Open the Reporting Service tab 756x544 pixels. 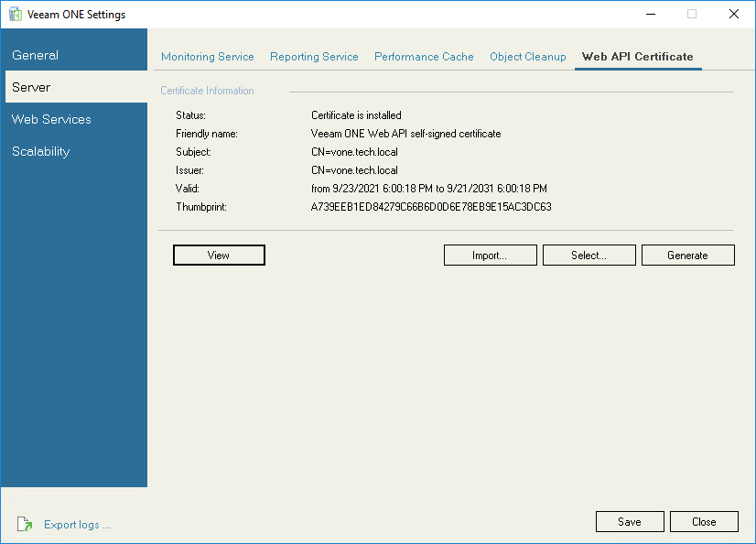pos(314,56)
